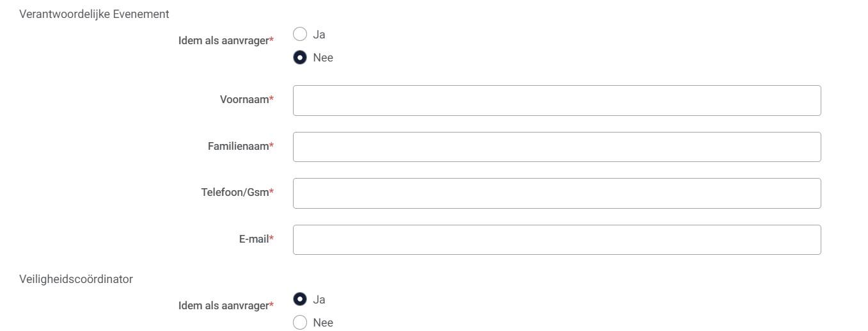Click into the Familienaam text box

tap(556, 147)
